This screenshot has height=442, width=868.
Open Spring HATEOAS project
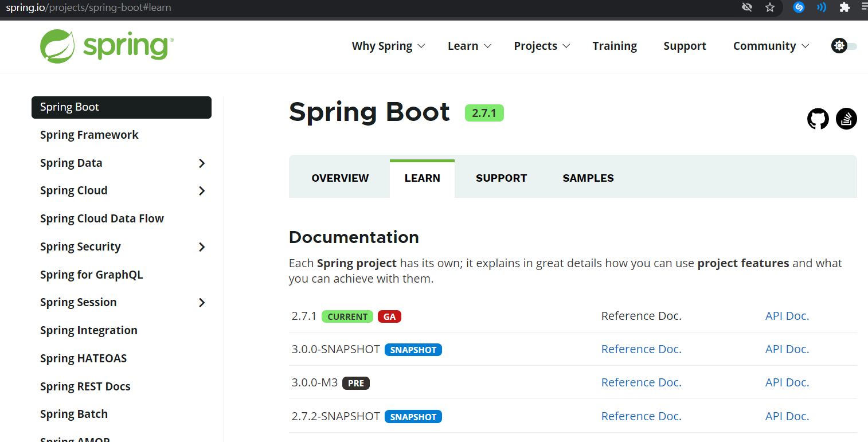pyautogui.click(x=83, y=358)
